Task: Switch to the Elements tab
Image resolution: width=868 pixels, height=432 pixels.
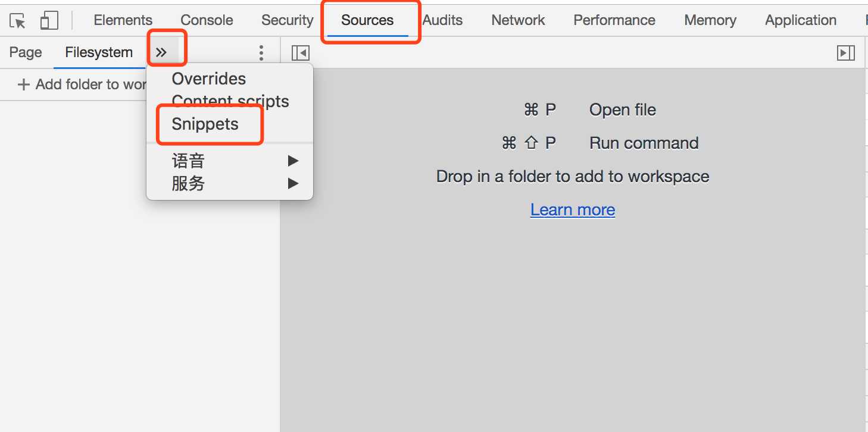Action: tap(123, 20)
